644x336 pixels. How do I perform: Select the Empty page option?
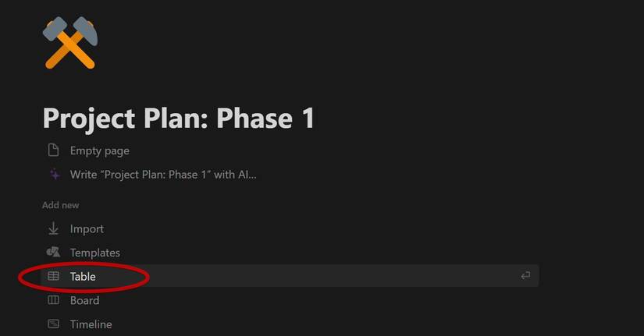tap(99, 150)
